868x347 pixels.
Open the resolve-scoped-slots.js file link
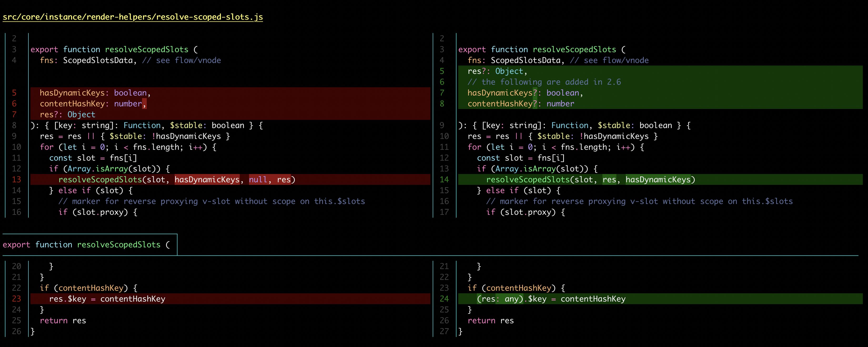point(133,17)
